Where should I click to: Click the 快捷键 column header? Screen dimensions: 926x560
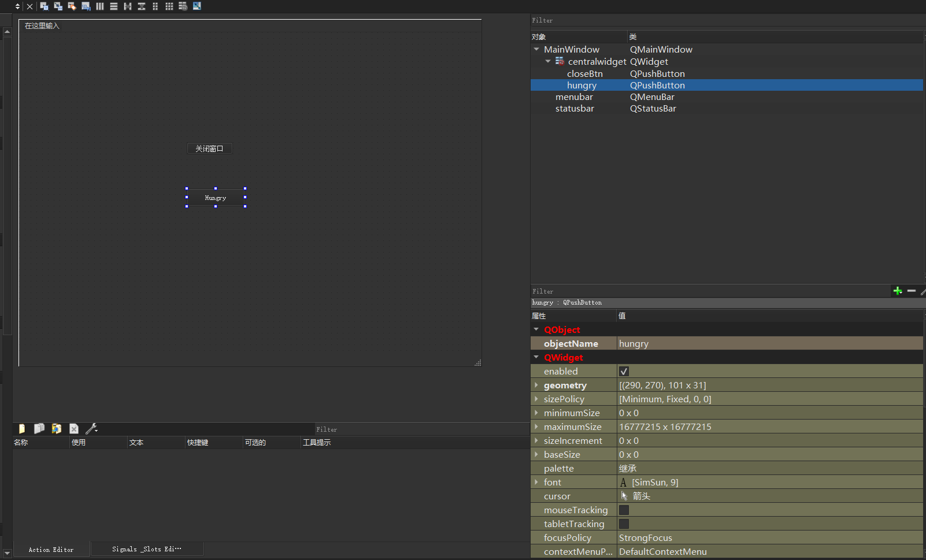tap(214, 442)
